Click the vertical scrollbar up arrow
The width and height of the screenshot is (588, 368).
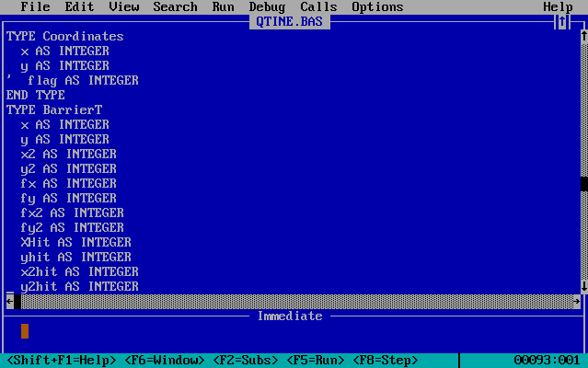coord(584,37)
